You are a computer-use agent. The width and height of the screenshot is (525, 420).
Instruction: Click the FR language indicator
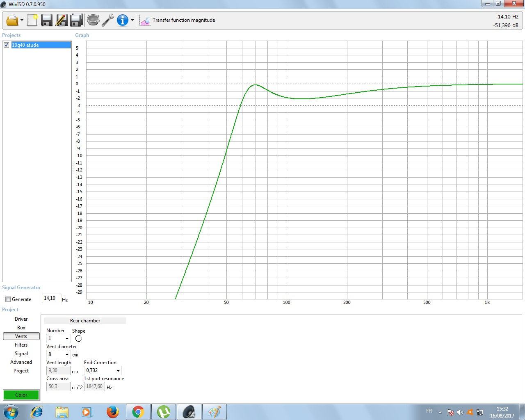(429, 411)
